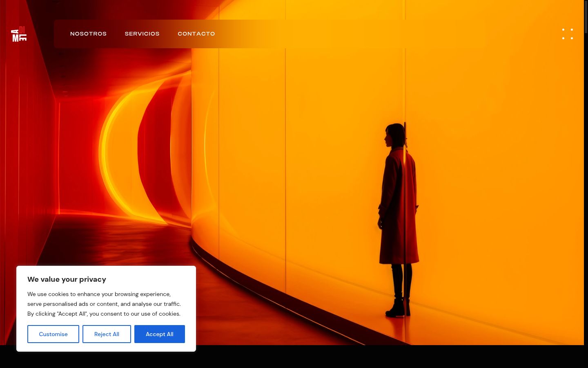Image resolution: width=588 pixels, height=368 pixels.
Task: Click the ADME logo in the header
Action: pyautogui.click(x=19, y=34)
